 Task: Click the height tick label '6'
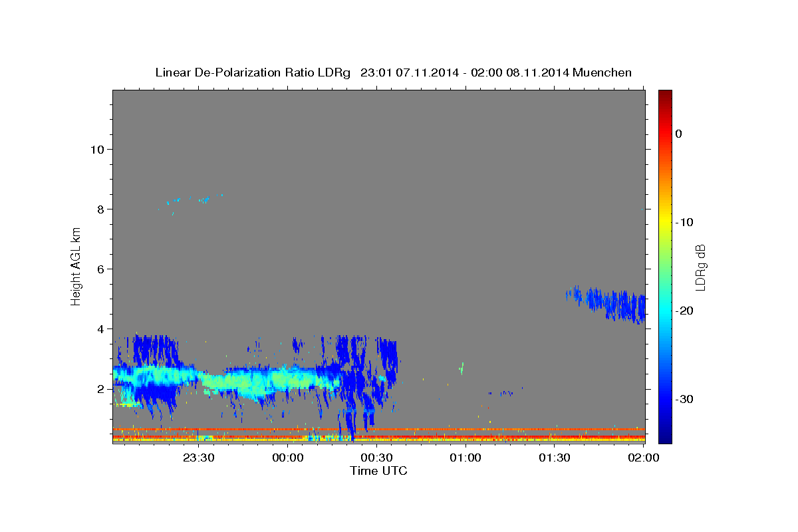pos(100,269)
